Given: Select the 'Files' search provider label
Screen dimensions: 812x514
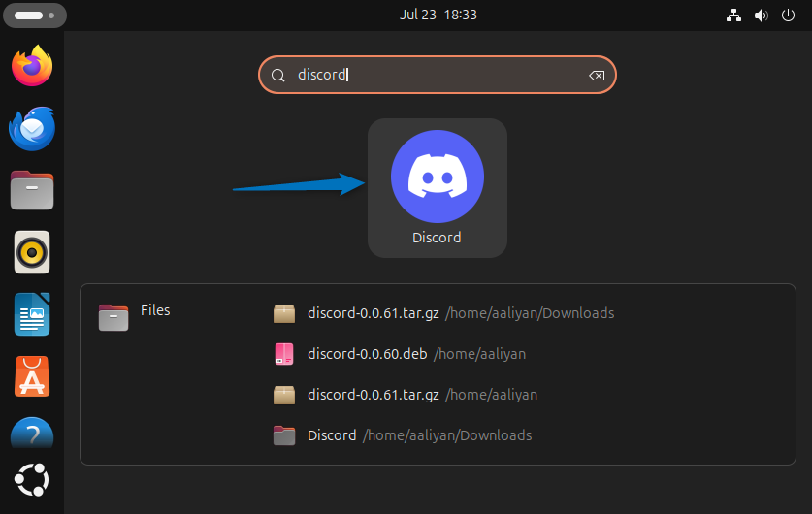Looking at the screenshot, I should [x=155, y=310].
